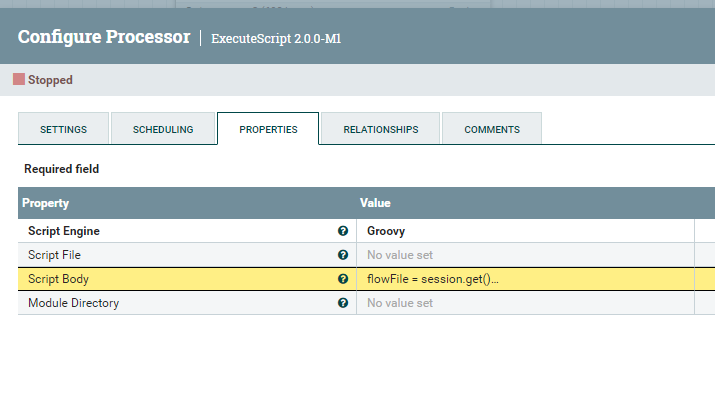The image size is (715, 406).
Task: Switch to the Settings tab
Action: (x=63, y=129)
